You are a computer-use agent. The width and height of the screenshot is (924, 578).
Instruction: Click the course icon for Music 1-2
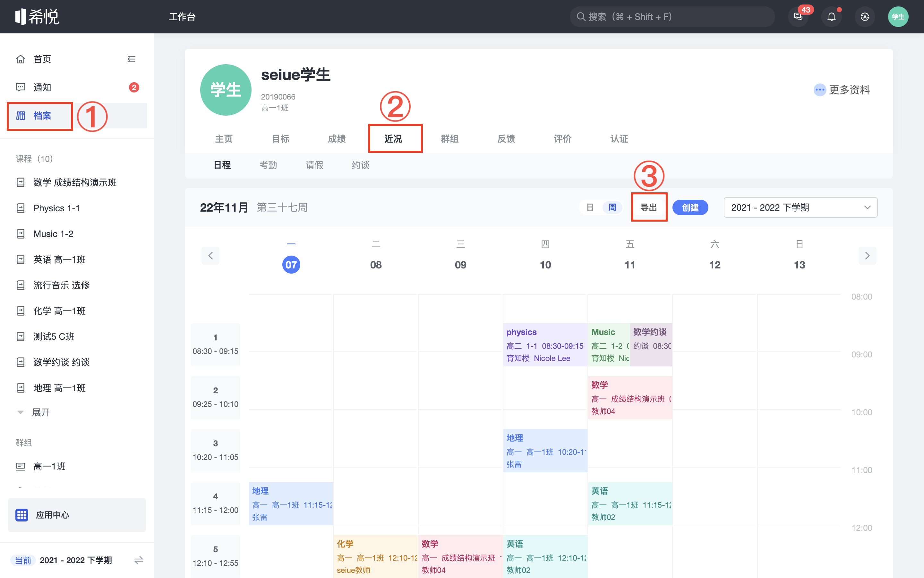point(21,233)
